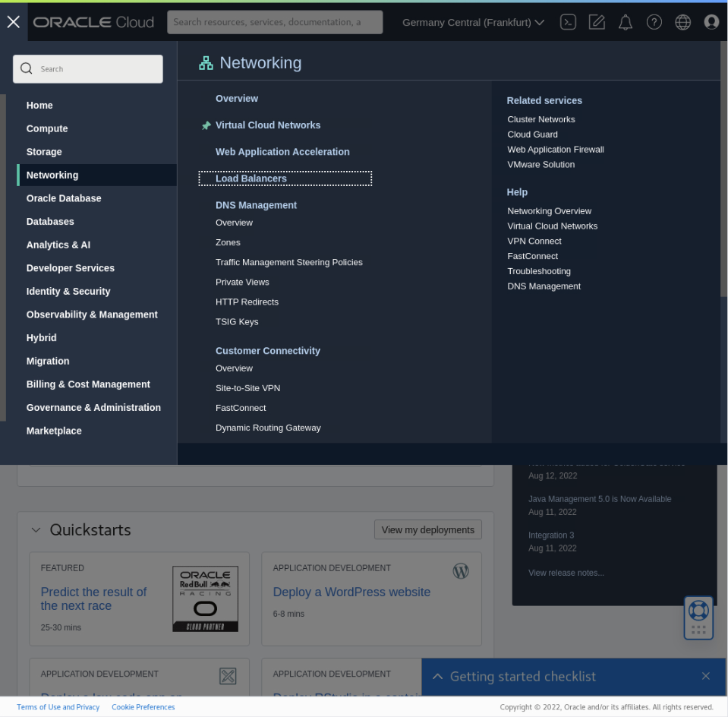Click the edit pencil announcement icon
This screenshot has height=717, width=728.
point(597,22)
